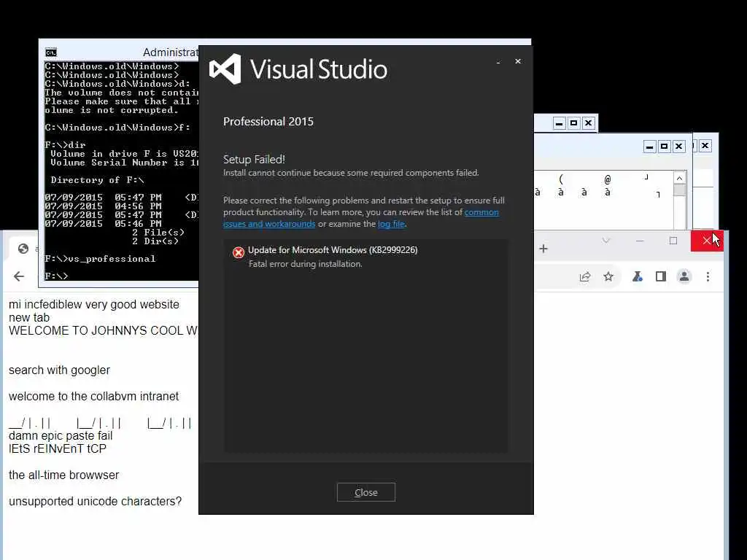Click 'new tab' text on page
747x560 pixels.
tap(29, 318)
